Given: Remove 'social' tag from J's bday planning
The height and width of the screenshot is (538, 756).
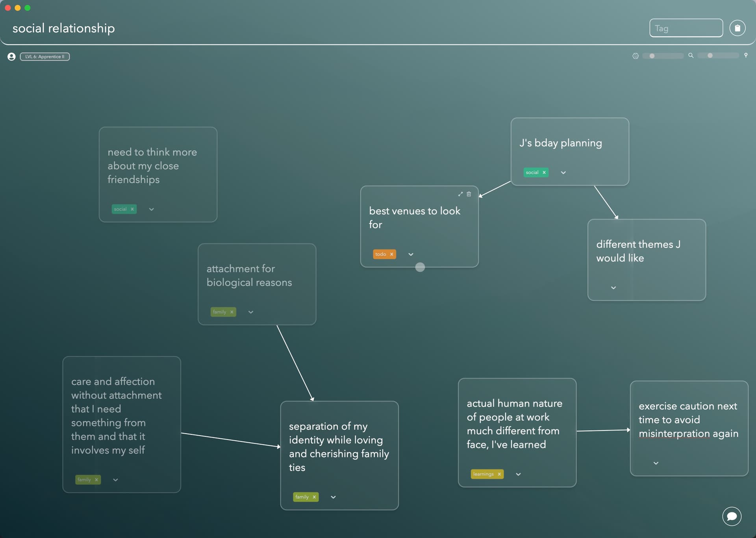Looking at the screenshot, I should click(x=544, y=173).
